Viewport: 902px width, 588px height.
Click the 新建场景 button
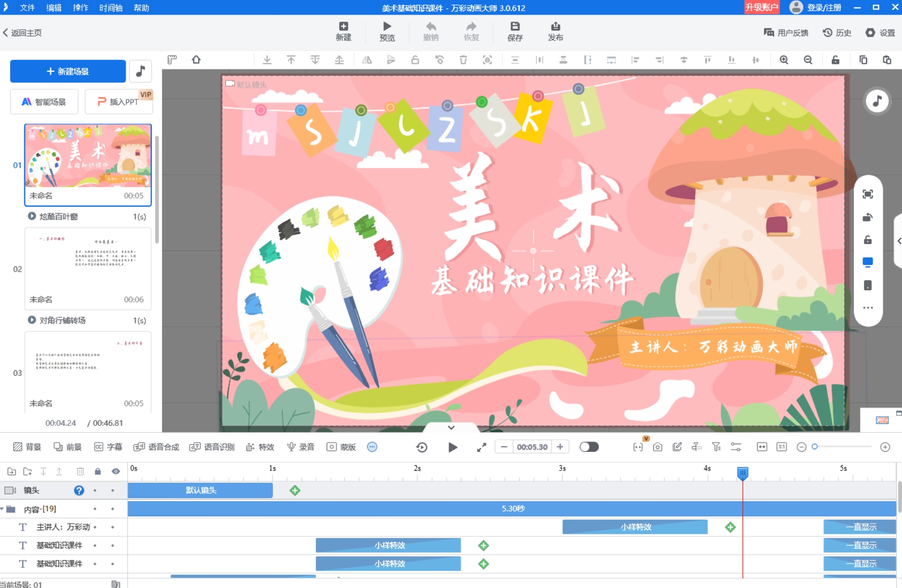click(x=68, y=71)
